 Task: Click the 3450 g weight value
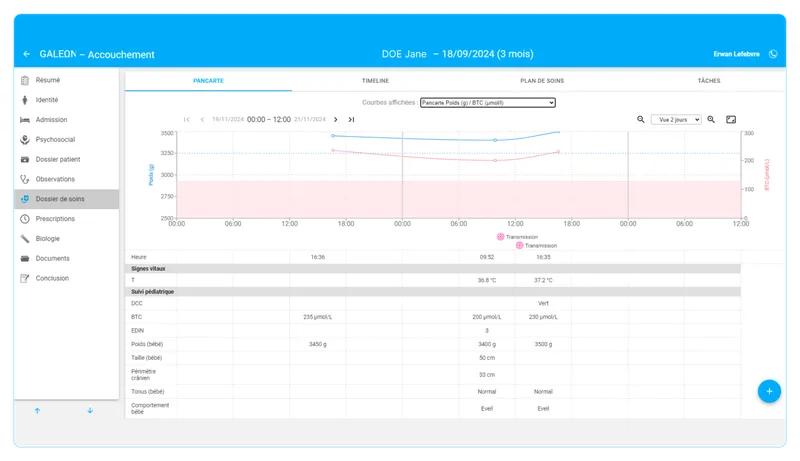pos(317,344)
